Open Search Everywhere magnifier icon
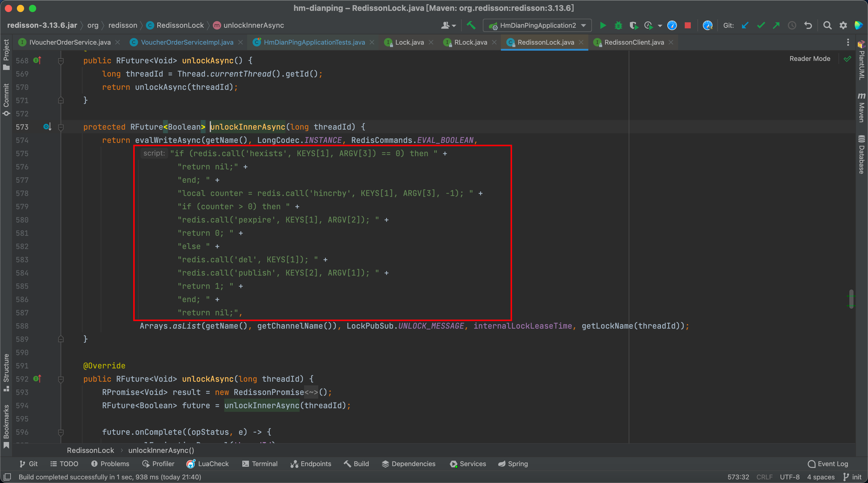The width and height of the screenshot is (868, 483). tap(827, 25)
